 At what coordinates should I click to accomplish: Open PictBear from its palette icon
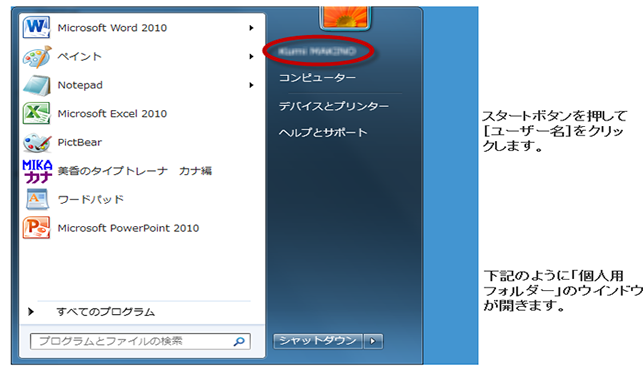pos(37,142)
